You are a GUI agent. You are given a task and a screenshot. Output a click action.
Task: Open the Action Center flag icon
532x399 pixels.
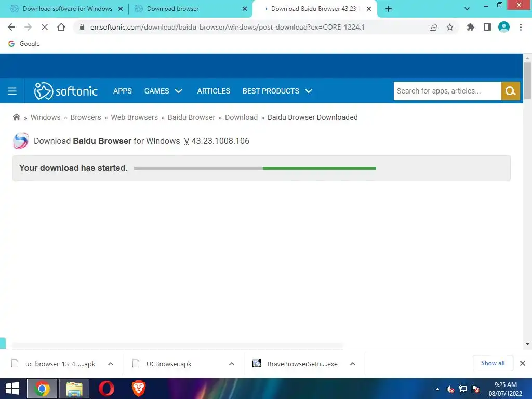coord(476,389)
